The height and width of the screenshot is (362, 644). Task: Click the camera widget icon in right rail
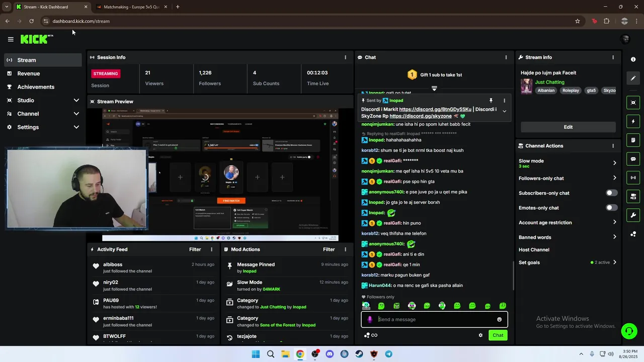pos(633,196)
